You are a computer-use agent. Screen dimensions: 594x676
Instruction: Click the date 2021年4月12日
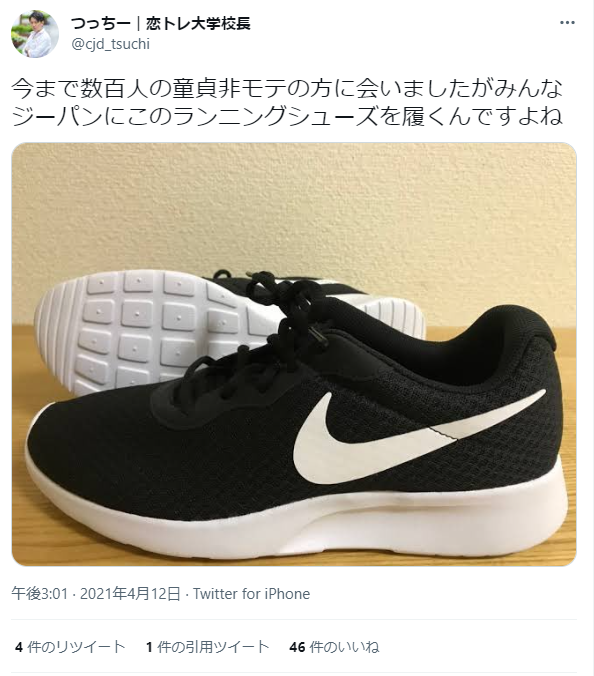[130, 594]
